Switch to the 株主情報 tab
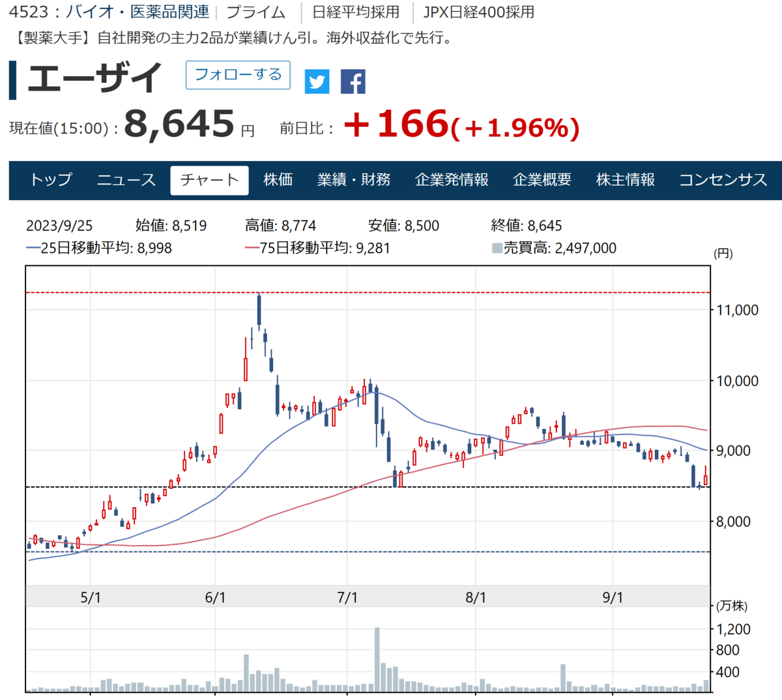782x700 pixels. (x=626, y=180)
